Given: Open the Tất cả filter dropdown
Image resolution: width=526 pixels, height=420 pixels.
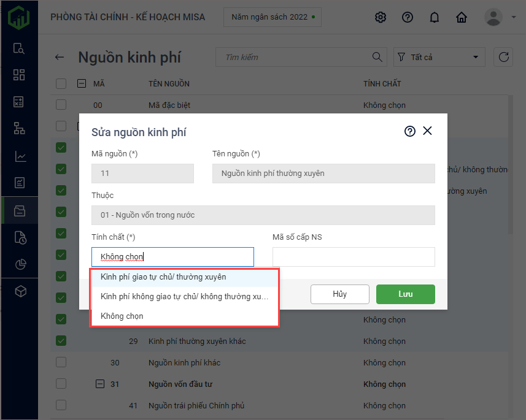Looking at the screenshot, I should 439,57.
